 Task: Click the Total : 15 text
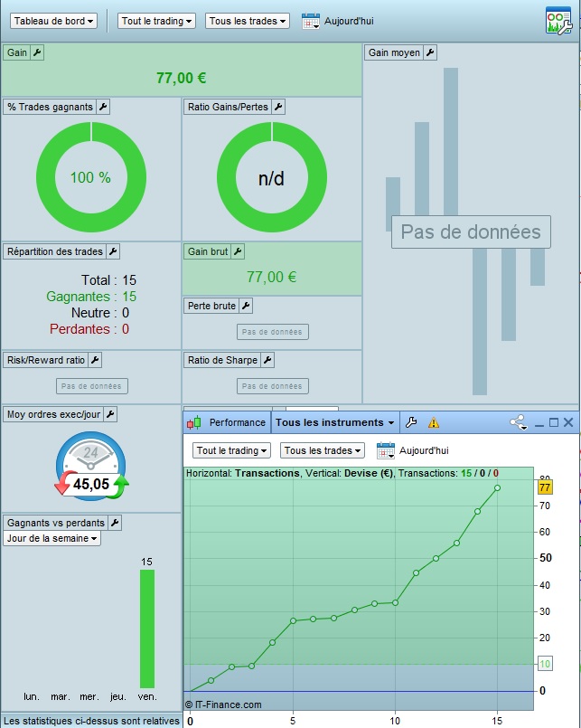(108, 280)
